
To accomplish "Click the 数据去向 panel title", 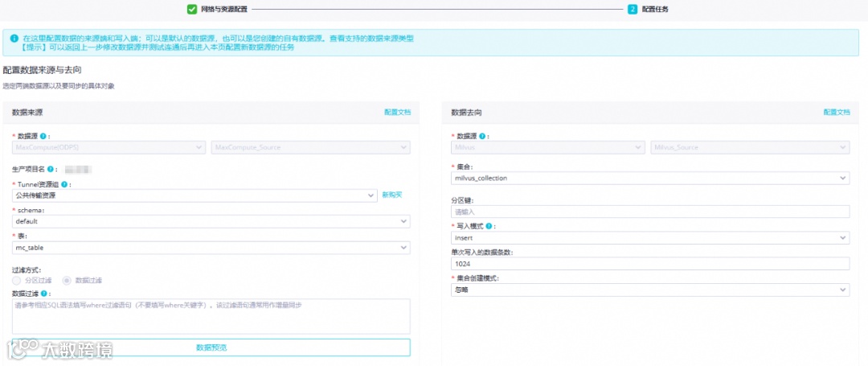I will point(466,113).
